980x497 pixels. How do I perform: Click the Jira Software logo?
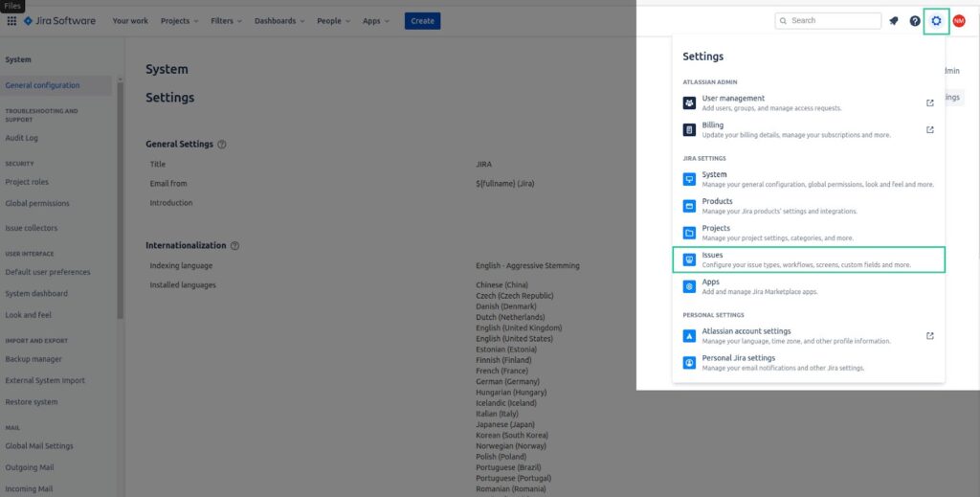click(x=59, y=21)
